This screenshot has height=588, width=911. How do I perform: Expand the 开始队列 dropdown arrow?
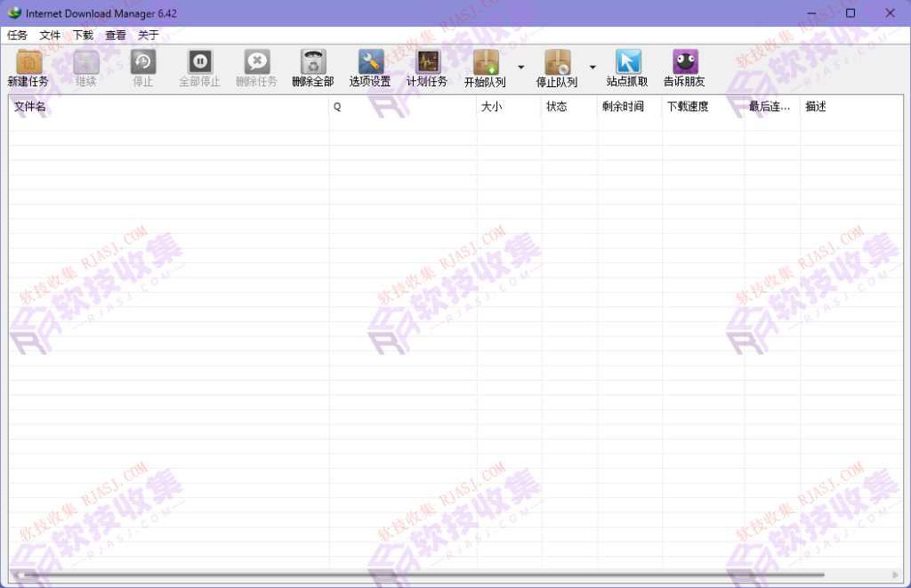(x=520, y=68)
